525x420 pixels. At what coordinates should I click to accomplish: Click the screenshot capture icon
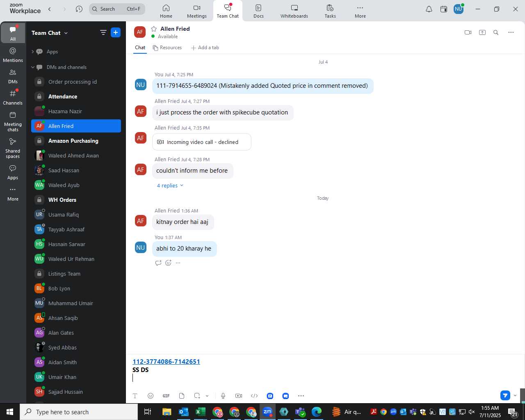[197, 396]
